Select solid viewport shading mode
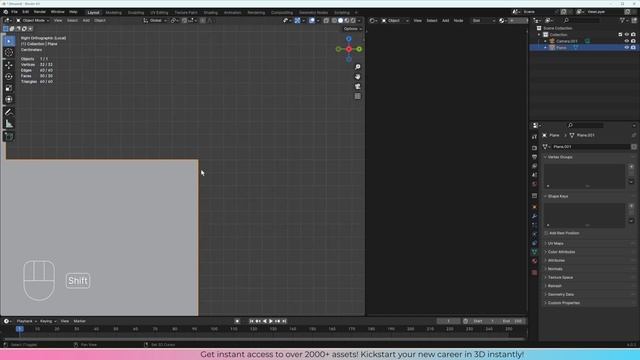640x360 pixels. (340, 20)
